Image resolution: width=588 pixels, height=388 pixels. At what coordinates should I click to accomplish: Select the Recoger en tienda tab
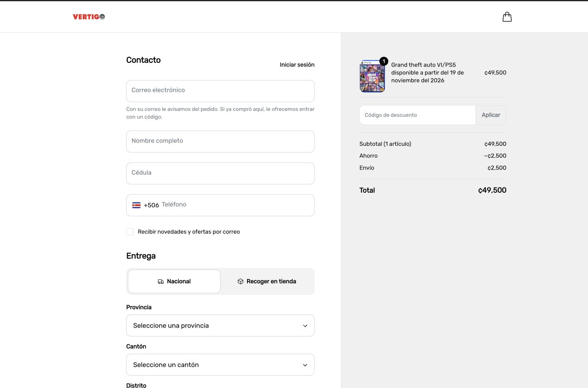(x=267, y=281)
